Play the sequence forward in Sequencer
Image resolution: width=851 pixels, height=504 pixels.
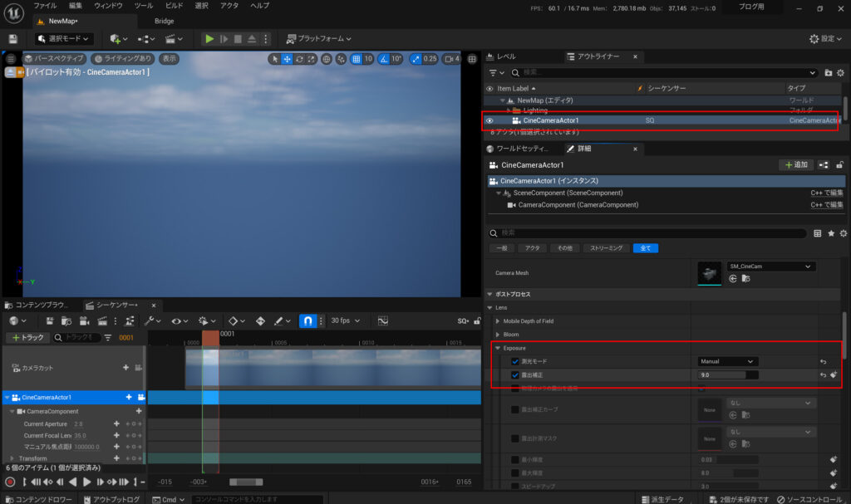coord(86,482)
